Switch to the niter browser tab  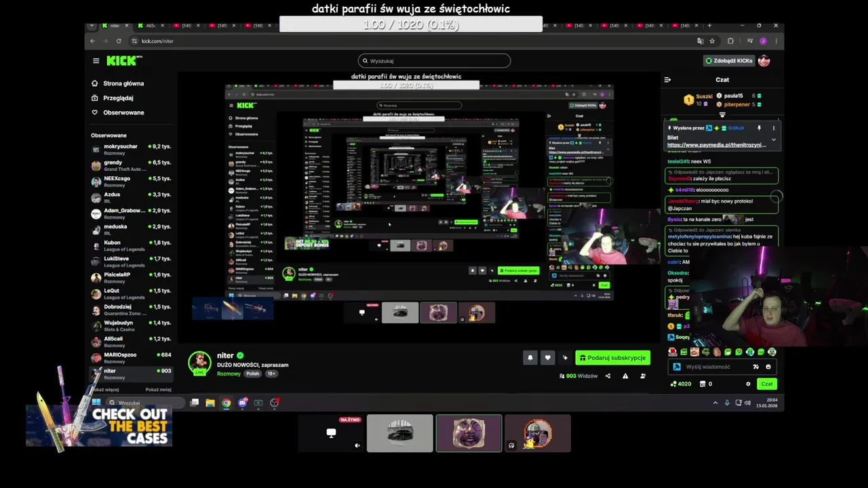114,26
